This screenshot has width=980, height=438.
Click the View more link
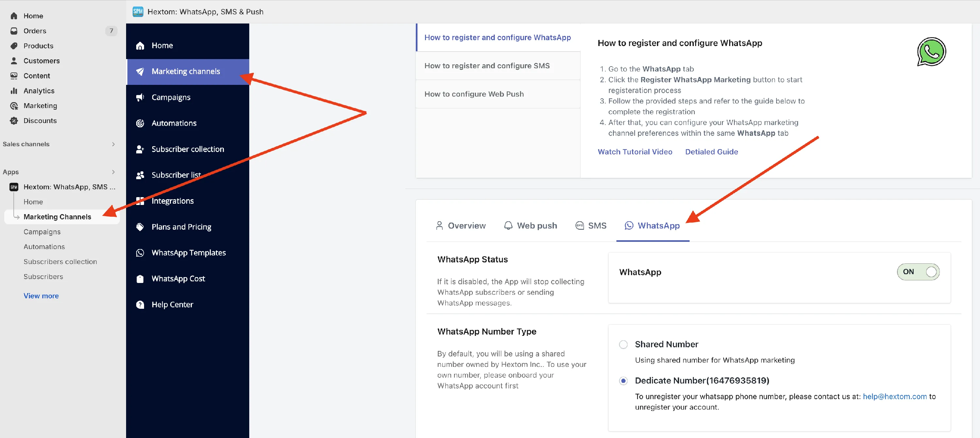[x=41, y=295]
